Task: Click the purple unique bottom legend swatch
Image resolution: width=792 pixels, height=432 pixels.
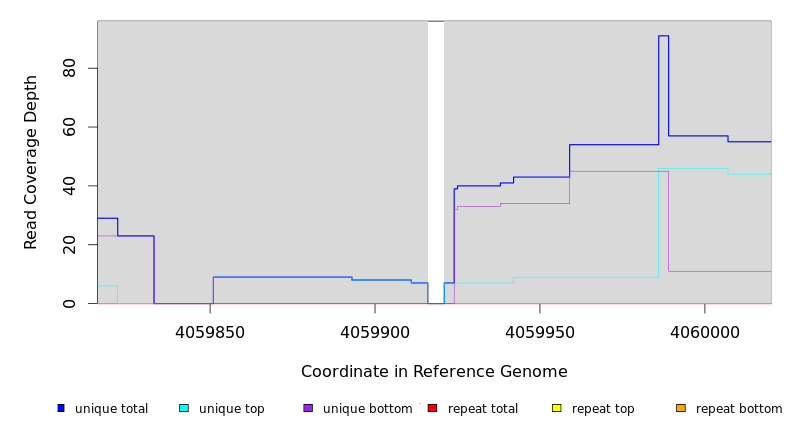Action: (308, 408)
